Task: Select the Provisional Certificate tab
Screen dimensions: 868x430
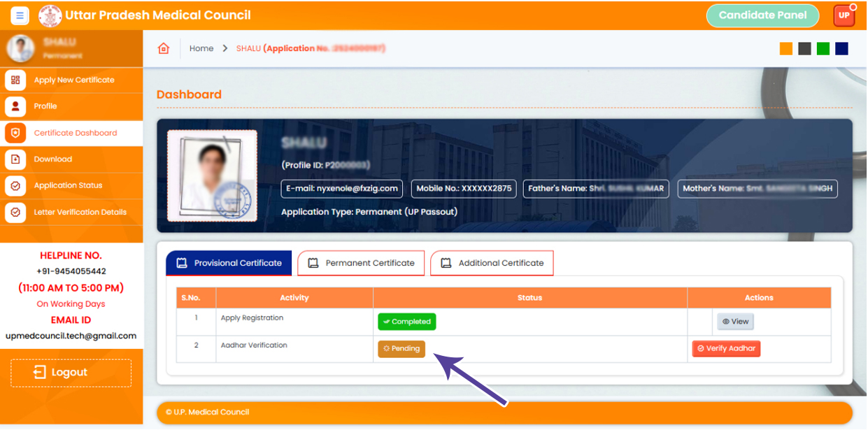Action: (x=229, y=264)
